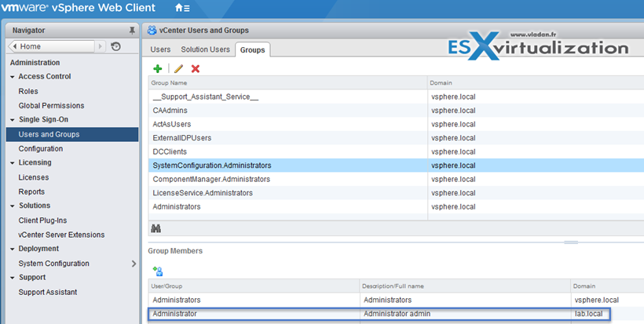Sort by Group Name column header
The width and height of the screenshot is (644, 324).
point(288,83)
